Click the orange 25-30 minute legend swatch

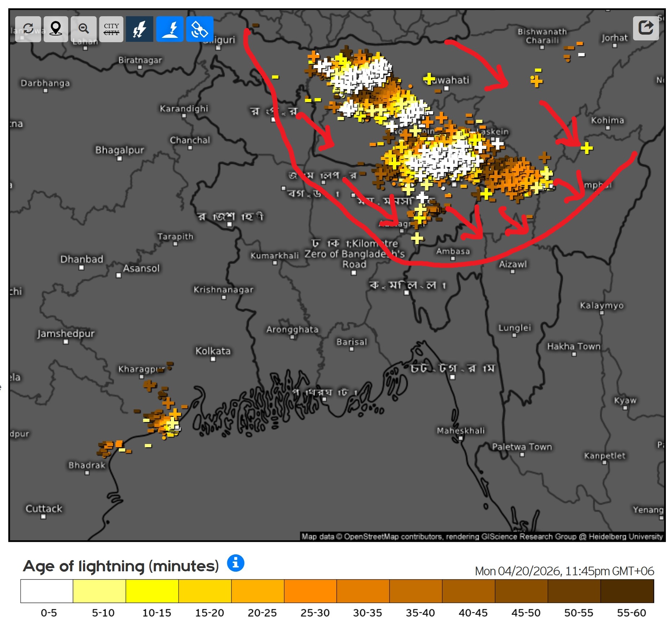(310, 591)
